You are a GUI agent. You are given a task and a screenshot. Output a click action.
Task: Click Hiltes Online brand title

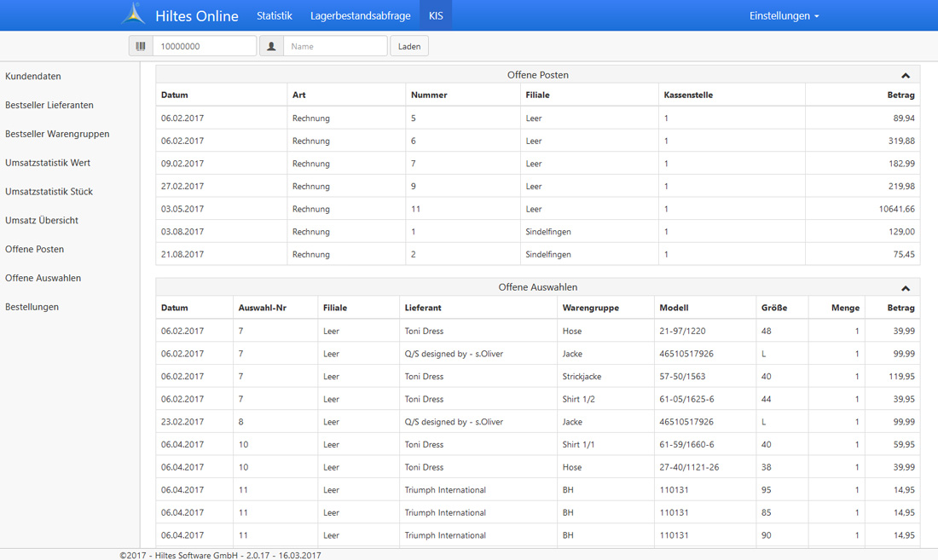click(197, 15)
